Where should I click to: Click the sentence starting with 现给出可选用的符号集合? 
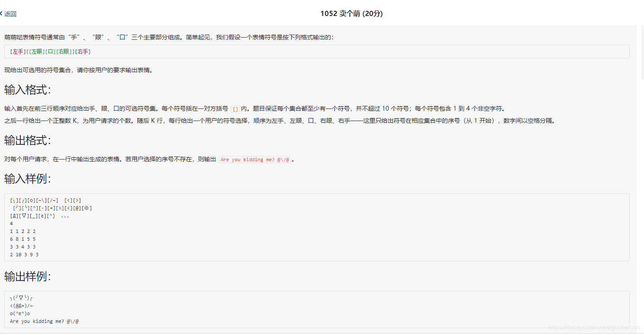pyautogui.click(x=78, y=70)
